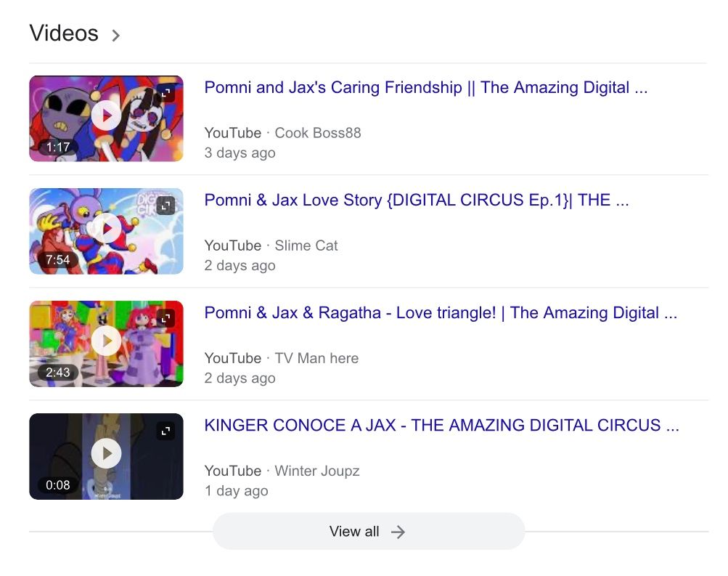
Task: Play the KINGER CONOCE A JAX video
Action: point(106,454)
